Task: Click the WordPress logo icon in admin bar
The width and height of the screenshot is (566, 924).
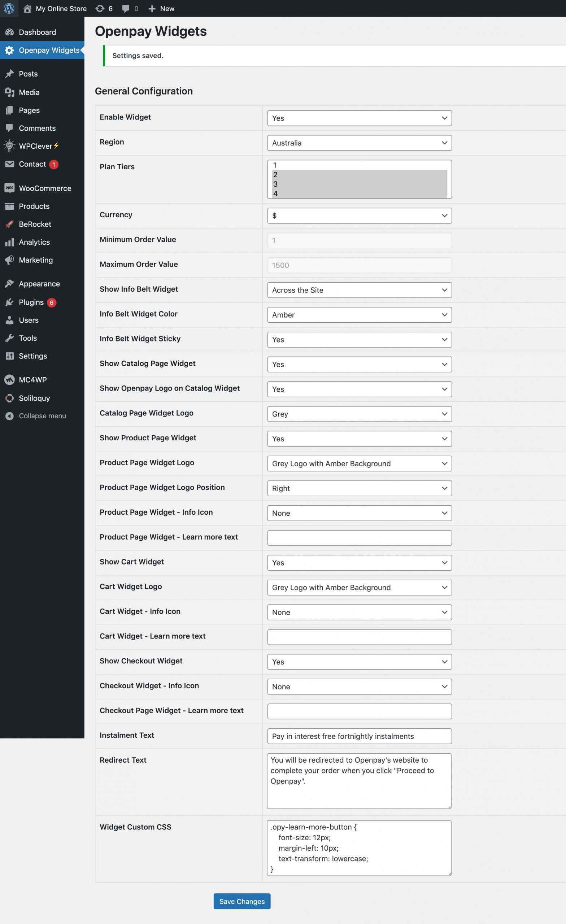Action: (9, 8)
